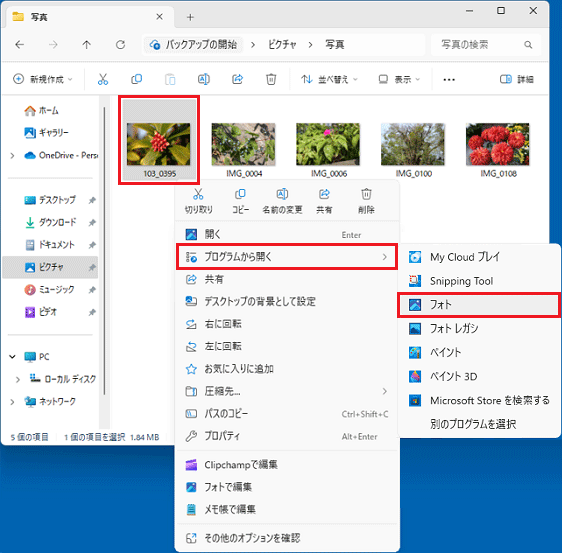Click 開く in the context menu

point(287,235)
